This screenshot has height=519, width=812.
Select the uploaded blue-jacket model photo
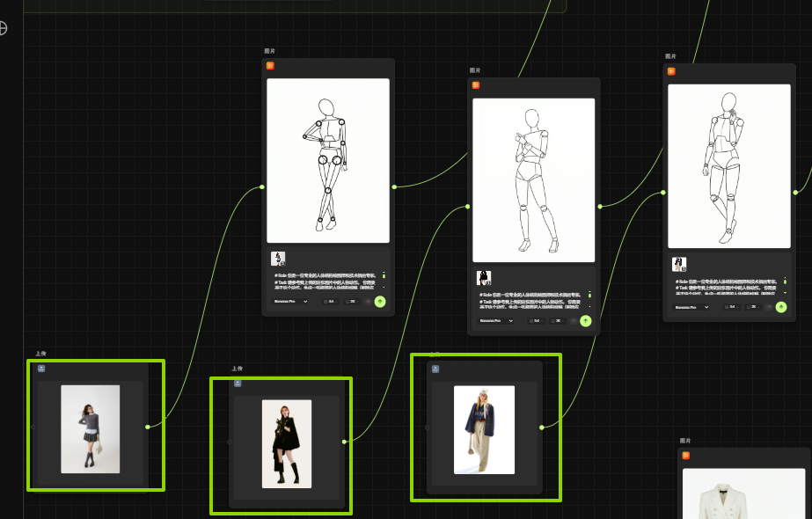[484, 429]
